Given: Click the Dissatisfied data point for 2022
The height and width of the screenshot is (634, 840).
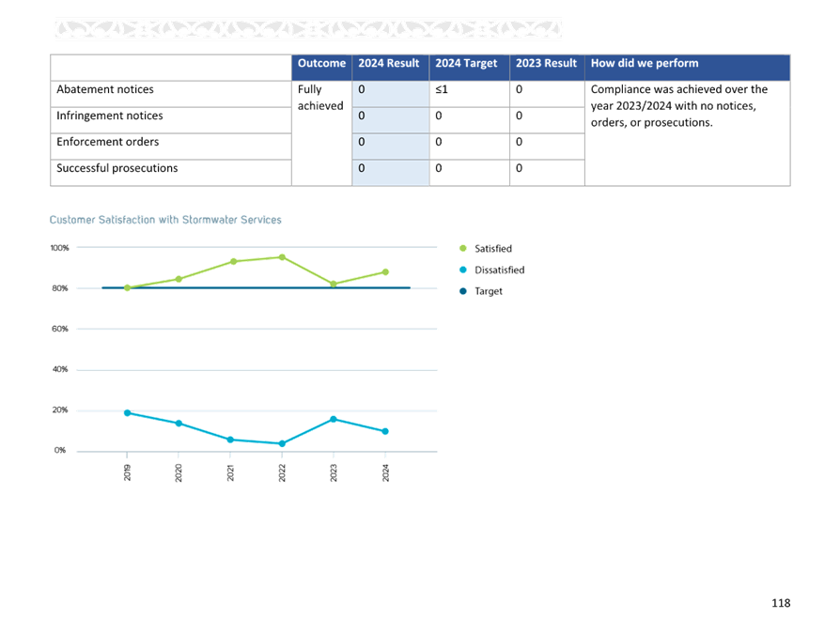Looking at the screenshot, I should pos(282,443).
